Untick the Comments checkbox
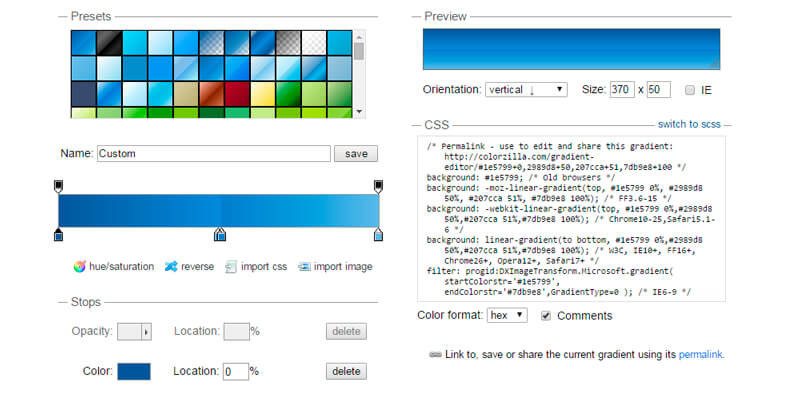 [x=546, y=316]
